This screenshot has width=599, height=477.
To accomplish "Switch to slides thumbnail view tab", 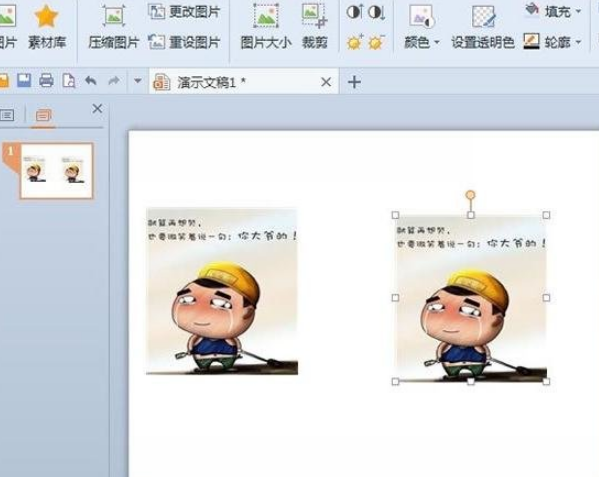I will 43,115.
